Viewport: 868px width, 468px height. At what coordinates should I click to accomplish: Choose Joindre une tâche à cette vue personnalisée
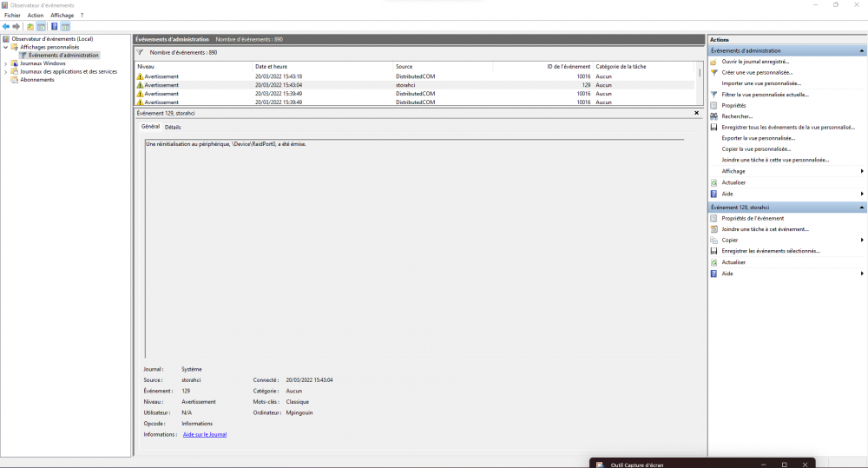775,160
